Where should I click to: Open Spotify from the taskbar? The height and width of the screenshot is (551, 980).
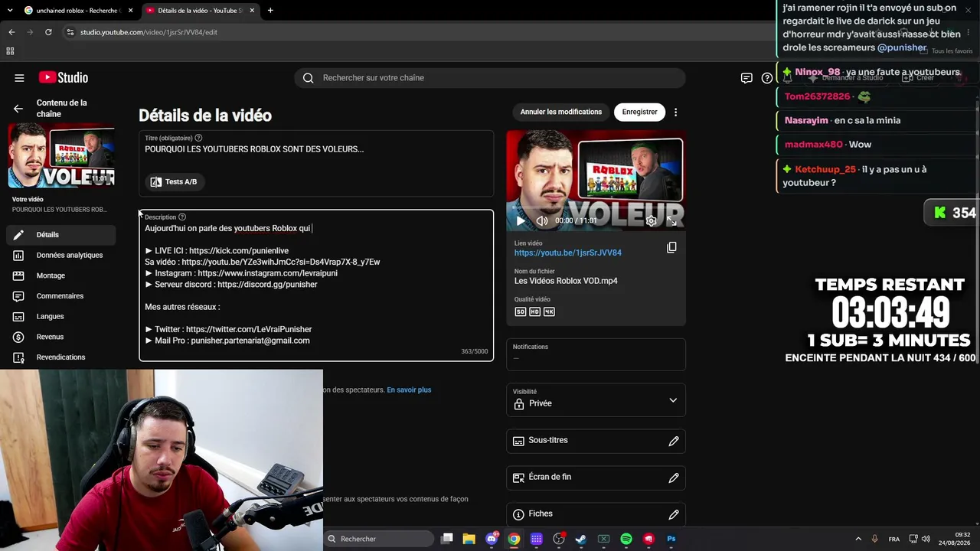(626, 539)
